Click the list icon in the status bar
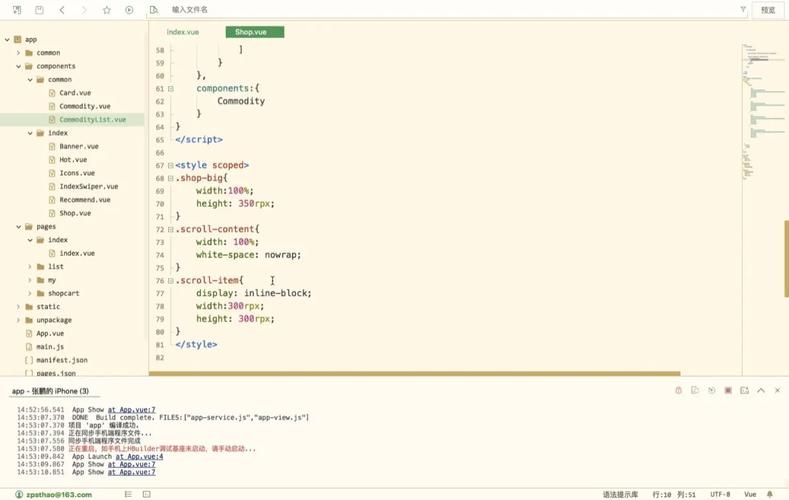The width and height of the screenshot is (789, 500). pyautogui.click(x=128, y=494)
